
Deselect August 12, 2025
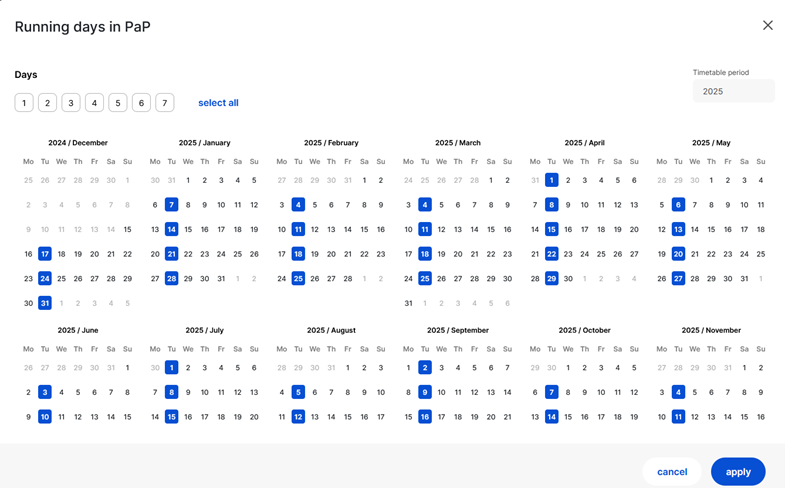click(298, 417)
